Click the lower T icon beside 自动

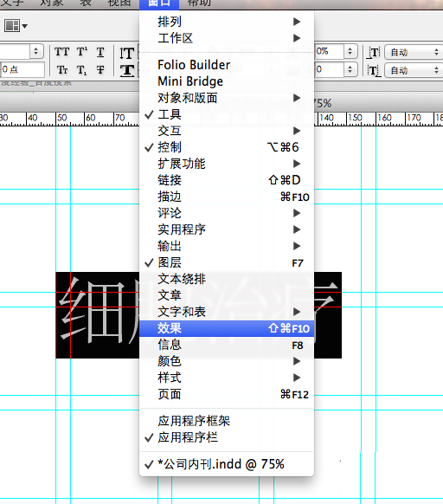[x=374, y=70]
